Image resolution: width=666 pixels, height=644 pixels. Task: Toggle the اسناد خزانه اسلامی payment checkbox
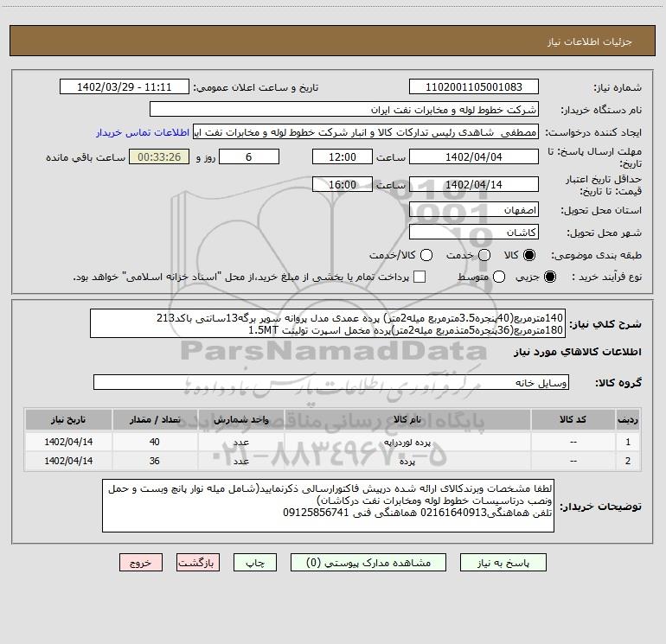pos(419,277)
